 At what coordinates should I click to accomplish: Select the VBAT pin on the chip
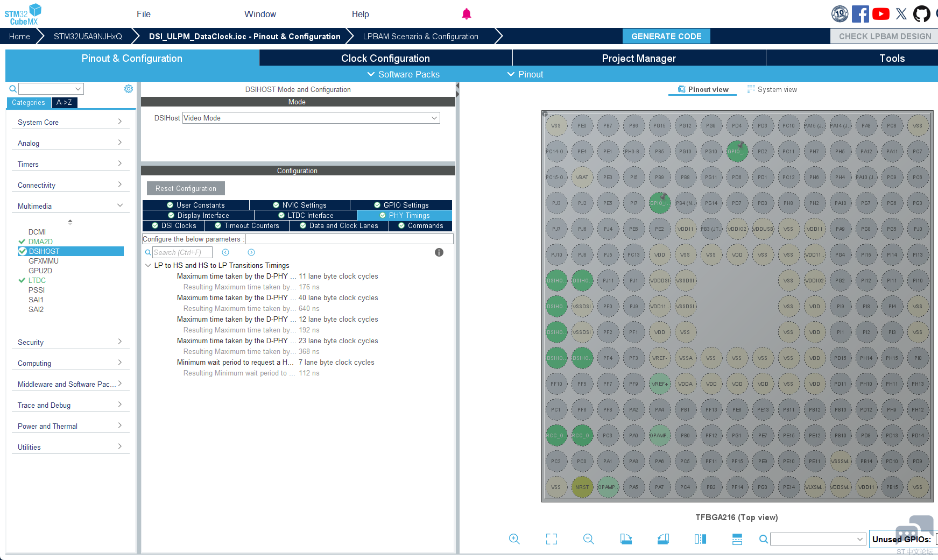pos(582,178)
